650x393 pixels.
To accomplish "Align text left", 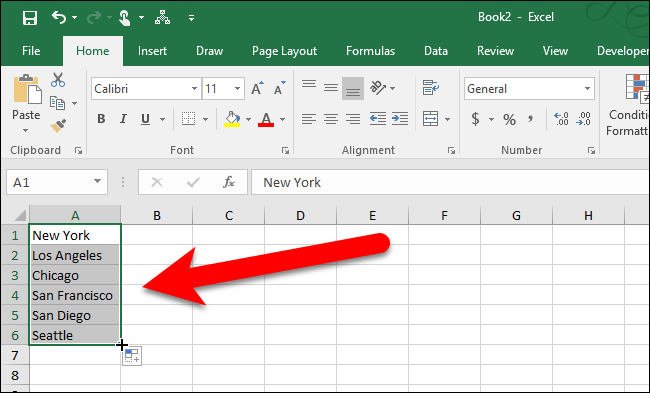I will coord(309,119).
